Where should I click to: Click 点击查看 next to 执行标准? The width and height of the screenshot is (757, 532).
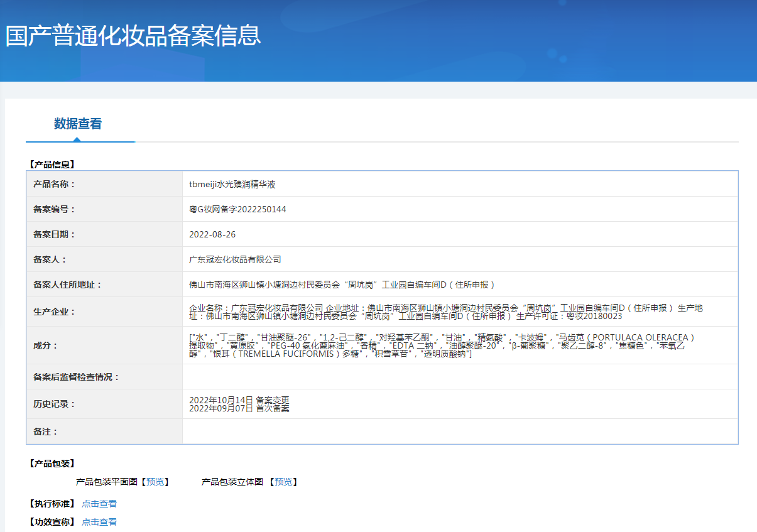pyautogui.click(x=99, y=504)
